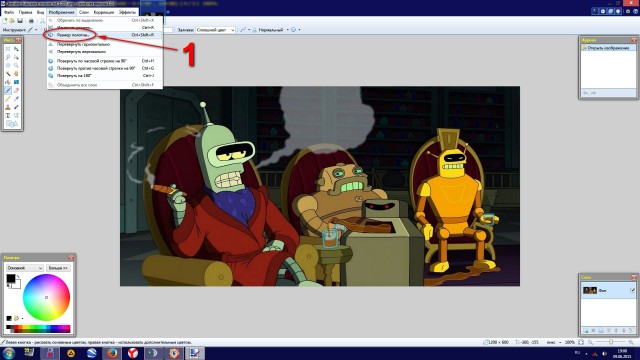The width and height of the screenshot is (640, 360).
Task: Open the palette management dropdown icon
Action: 18,318
